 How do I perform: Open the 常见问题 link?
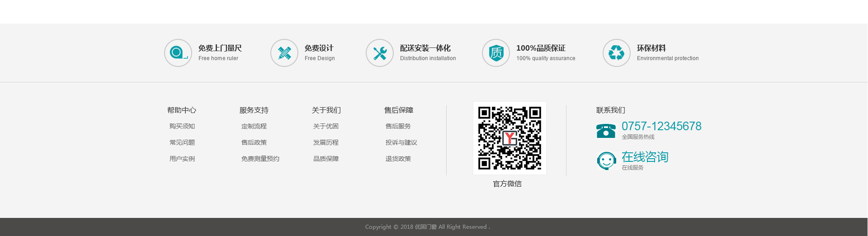tap(182, 142)
